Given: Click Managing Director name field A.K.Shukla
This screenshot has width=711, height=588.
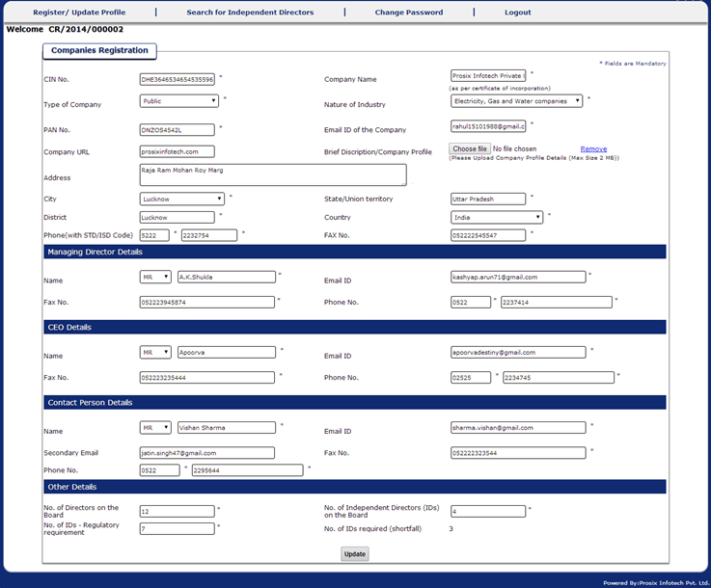Looking at the screenshot, I should pyautogui.click(x=227, y=277).
